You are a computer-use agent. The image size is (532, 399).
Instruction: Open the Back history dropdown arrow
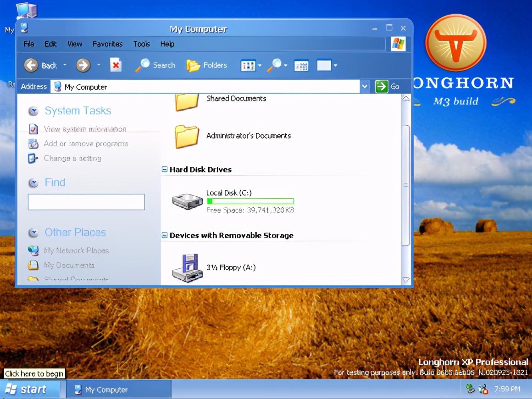pyautogui.click(x=65, y=65)
